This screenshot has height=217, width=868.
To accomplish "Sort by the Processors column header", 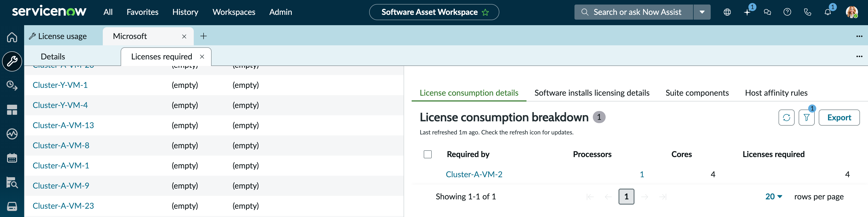I will coord(592,154).
